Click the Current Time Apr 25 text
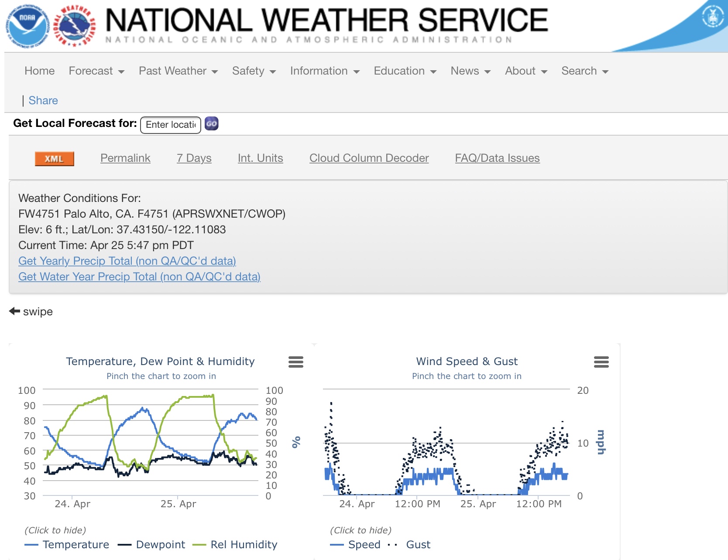This screenshot has height=560, width=728. 106,245
